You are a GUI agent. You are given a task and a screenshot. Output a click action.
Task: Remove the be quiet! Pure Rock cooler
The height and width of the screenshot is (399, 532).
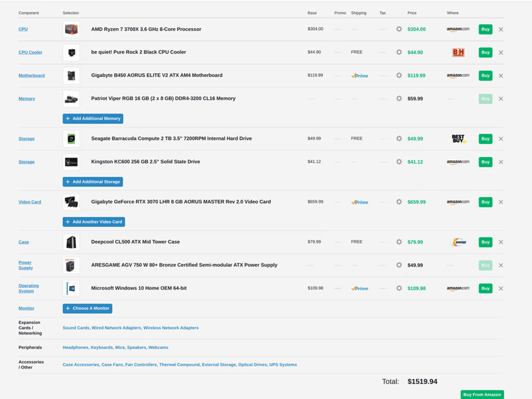coord(501,52)
